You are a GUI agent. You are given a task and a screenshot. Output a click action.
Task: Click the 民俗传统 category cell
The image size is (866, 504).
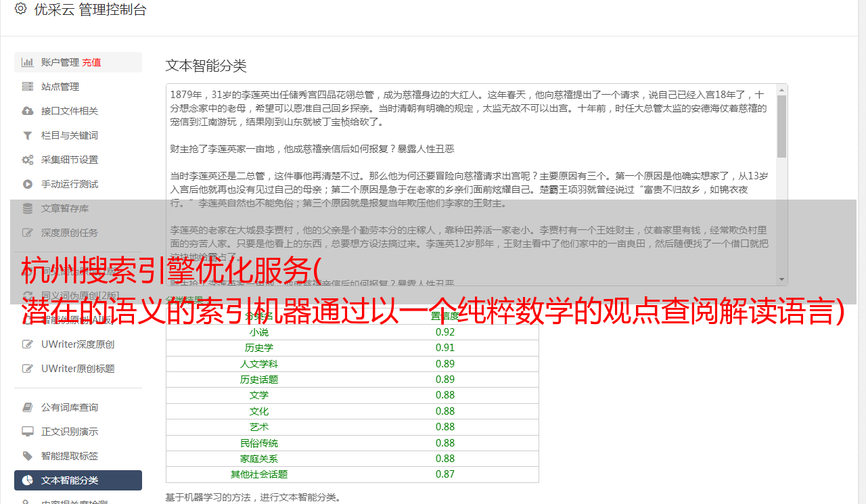(259, 443)
